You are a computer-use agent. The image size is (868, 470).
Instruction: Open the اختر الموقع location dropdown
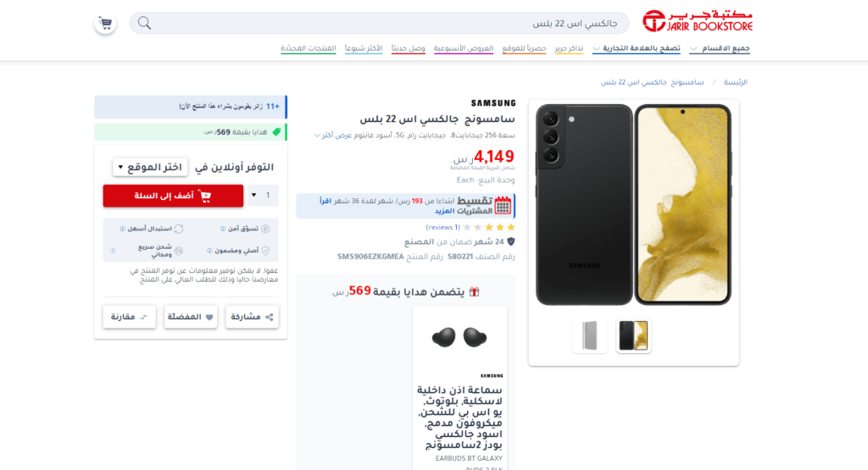(x=151, y=167)
